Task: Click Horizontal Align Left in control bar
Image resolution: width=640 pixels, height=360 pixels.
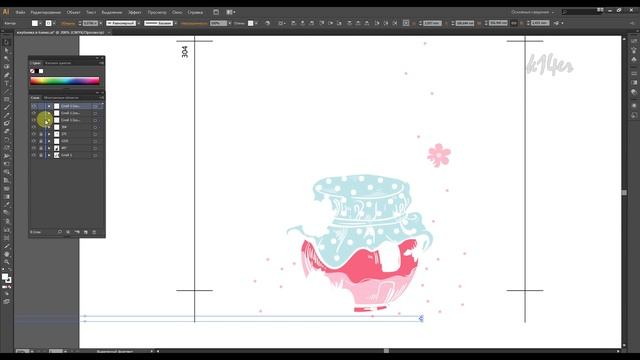Action: point(293,23)
